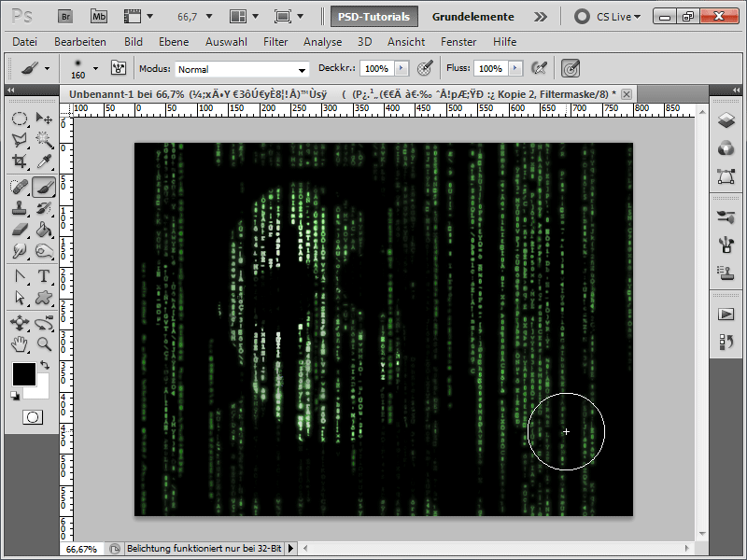Select the Hand tool
Viewport: 747px width, 560px height.
click(x=19, y=344)
